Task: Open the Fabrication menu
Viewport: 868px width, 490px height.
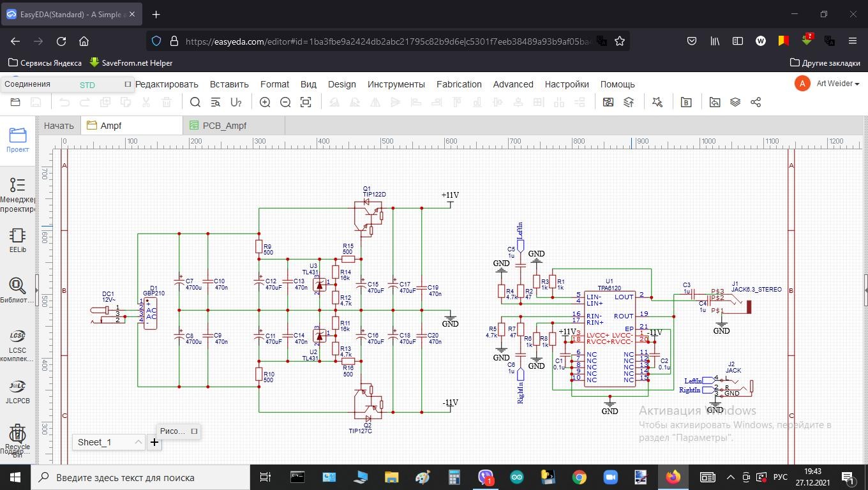Action: (x=458, y=84)
